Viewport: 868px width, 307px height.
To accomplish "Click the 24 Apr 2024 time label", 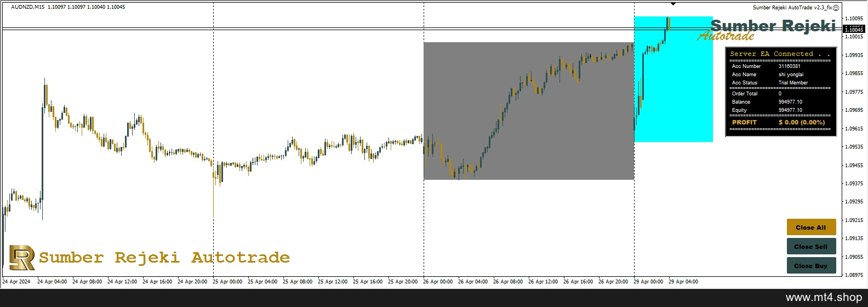I will pyautogui.click(x=16, y=282).
